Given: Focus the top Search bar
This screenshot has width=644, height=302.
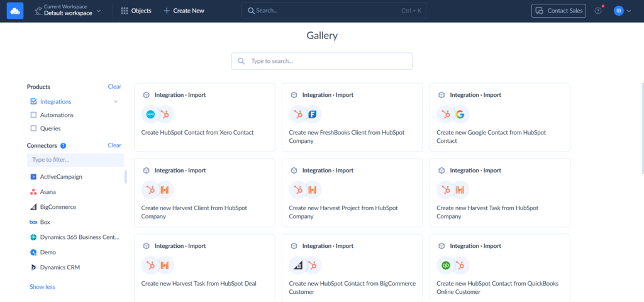Looking at the screenshot, I should pos(333,11).
